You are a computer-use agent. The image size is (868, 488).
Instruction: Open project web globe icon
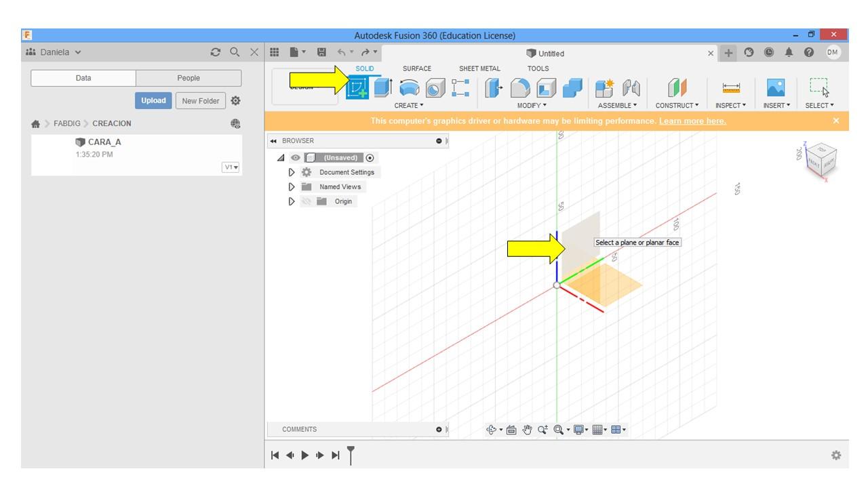point(235,123)
